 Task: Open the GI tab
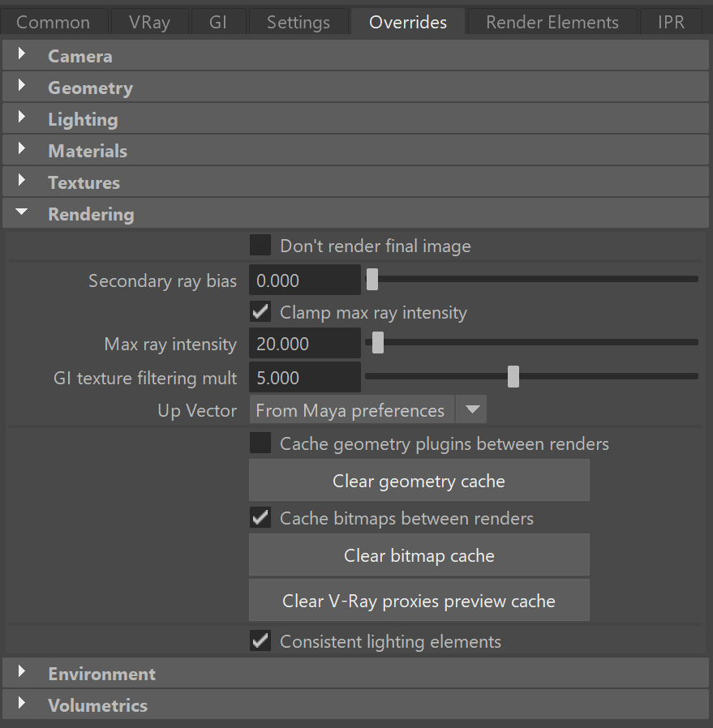click(218, 22)
